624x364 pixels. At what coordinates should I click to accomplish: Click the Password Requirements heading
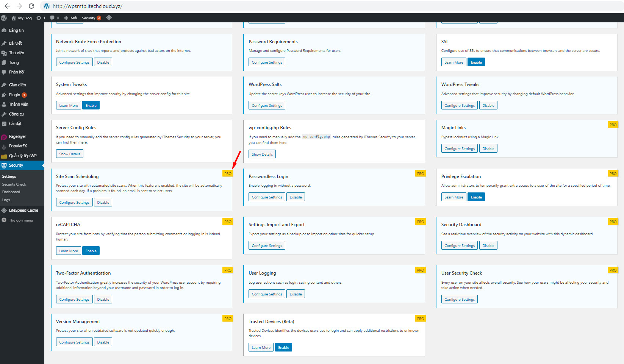pyautogui.click(x=273, y=42)
